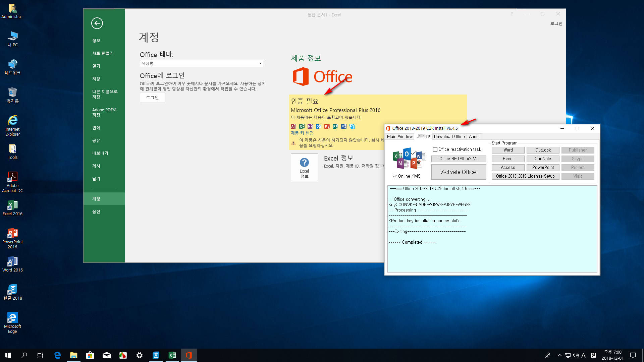Select 새로 만들기 in Excel sidebar
The height and width of the screenshot is (362, 644).
(104, 53)
